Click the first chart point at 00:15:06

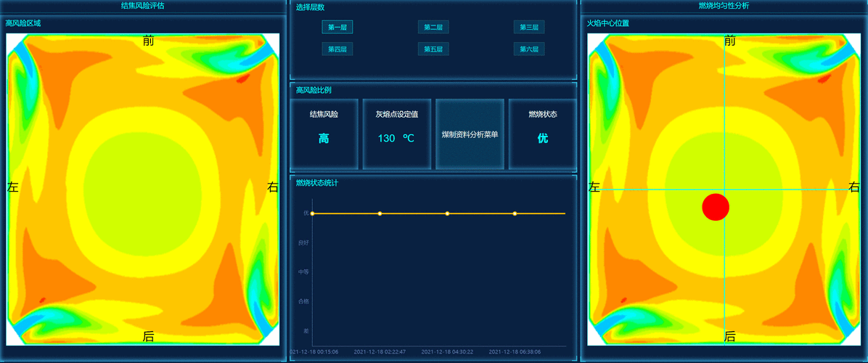pyautogui.click(x=312, y=213)
